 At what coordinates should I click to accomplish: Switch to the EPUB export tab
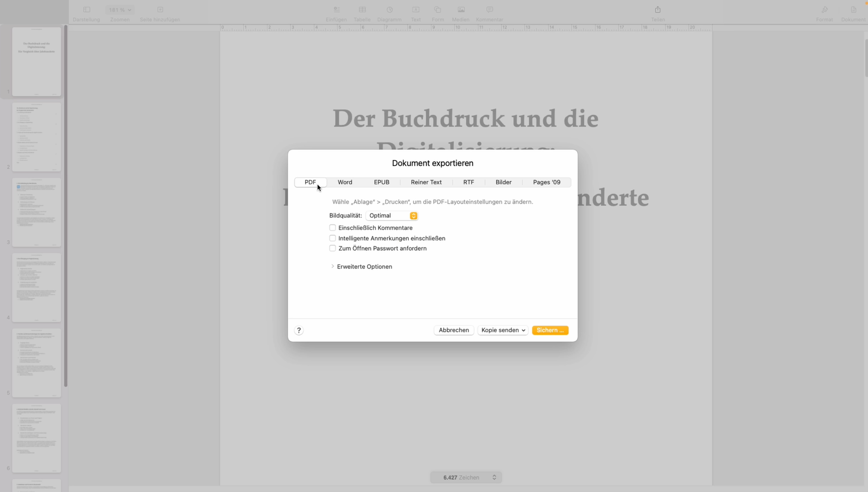[x=382, y=182]
